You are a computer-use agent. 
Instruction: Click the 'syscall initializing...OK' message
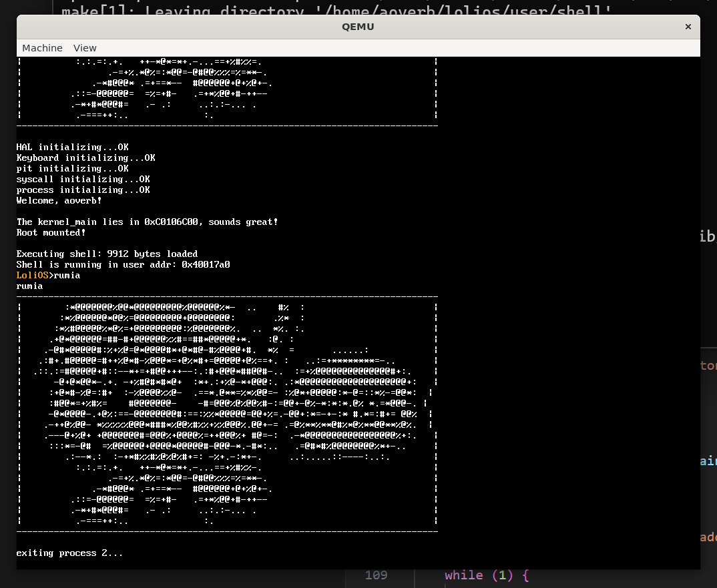pyautogui.click(x=83, y=180)
